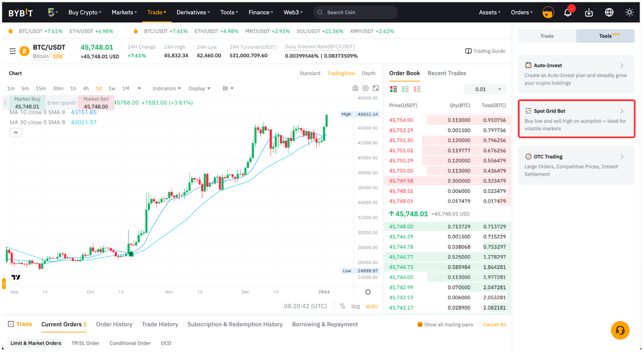Open the download app icon
644x354 pixels.
click(x=589, y=13)
